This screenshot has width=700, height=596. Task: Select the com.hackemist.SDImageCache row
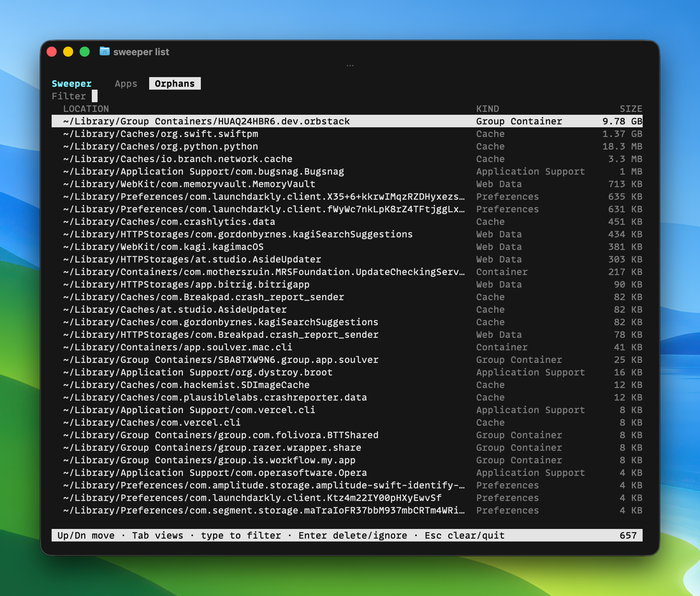[347, 385]
